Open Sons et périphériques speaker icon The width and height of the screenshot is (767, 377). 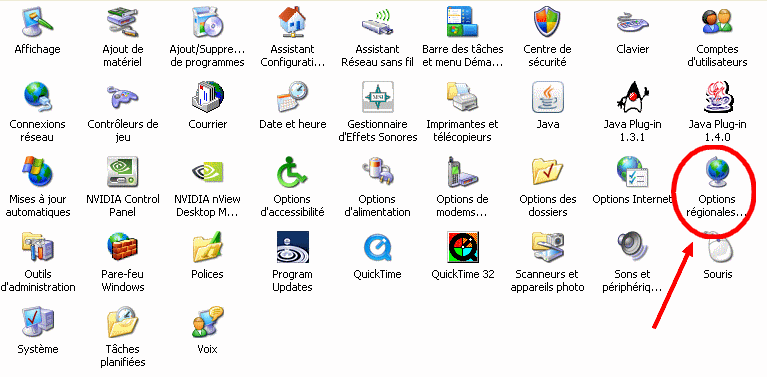(632, 247)
